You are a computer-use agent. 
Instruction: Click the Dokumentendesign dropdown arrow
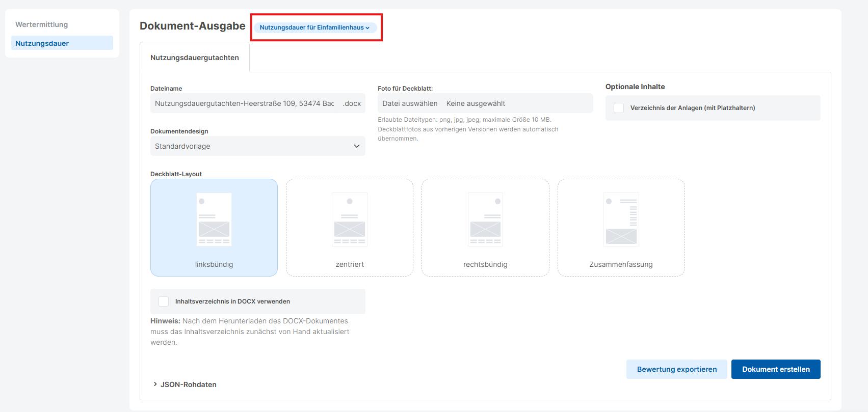[356, 146]
